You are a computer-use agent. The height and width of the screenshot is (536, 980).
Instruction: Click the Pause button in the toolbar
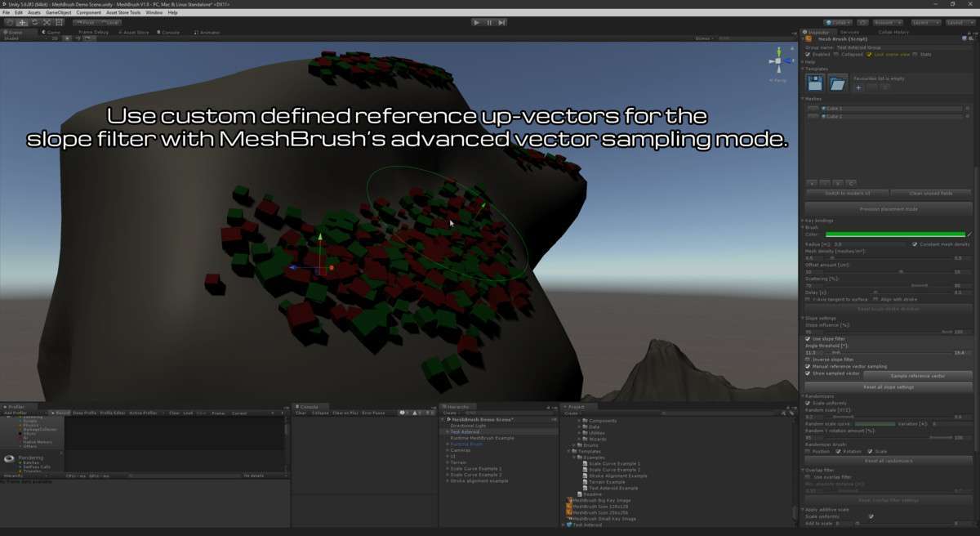(489, 22)
